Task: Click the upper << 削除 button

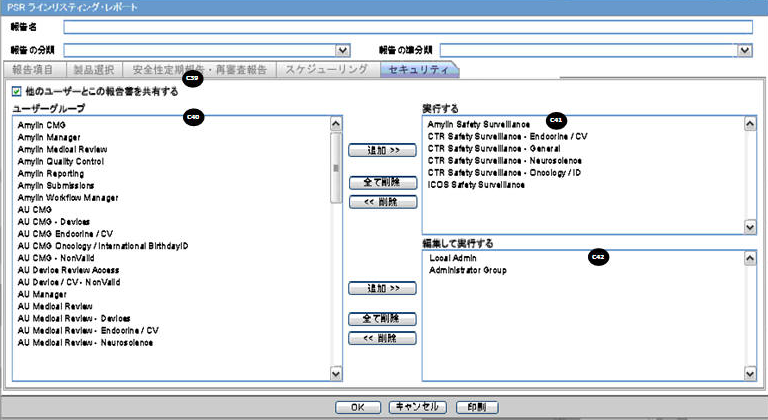Action: click(383, 202)
